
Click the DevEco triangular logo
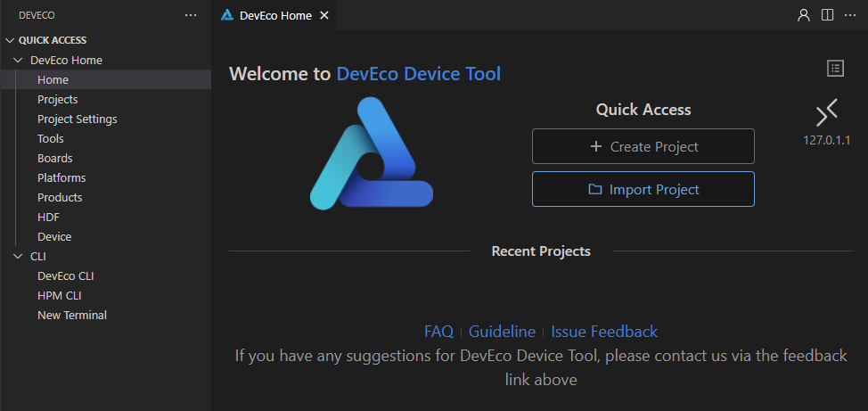pyautogui.click(x=371, y=154)
